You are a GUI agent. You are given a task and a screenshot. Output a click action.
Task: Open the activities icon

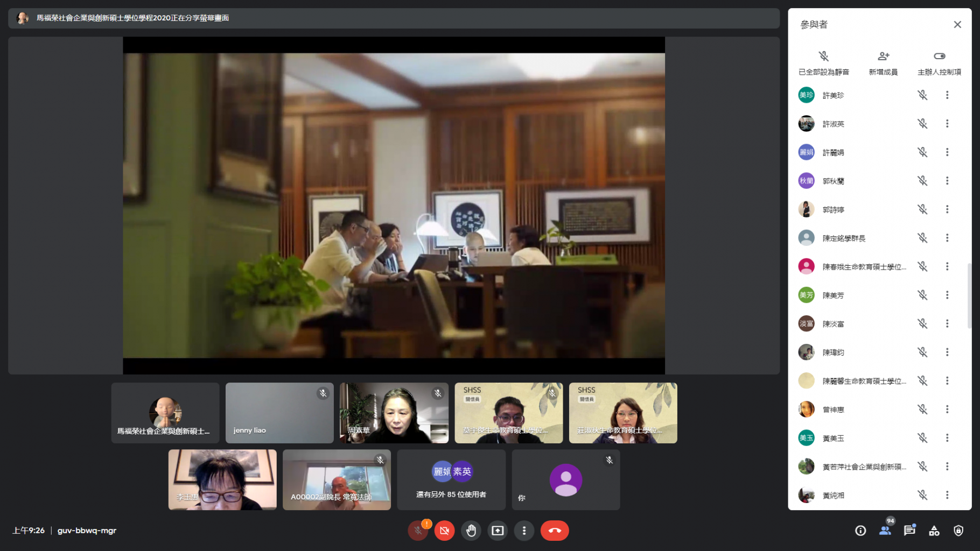[x=934, y=531]
